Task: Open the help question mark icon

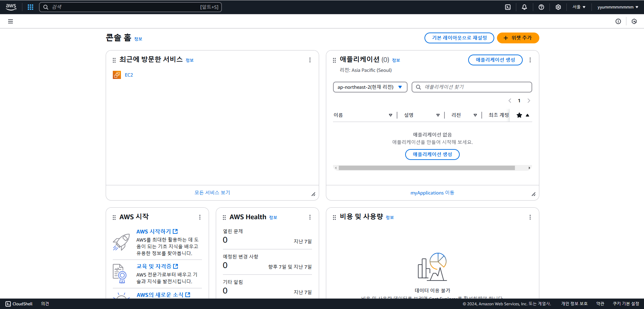Action: (x=541, y=7)
